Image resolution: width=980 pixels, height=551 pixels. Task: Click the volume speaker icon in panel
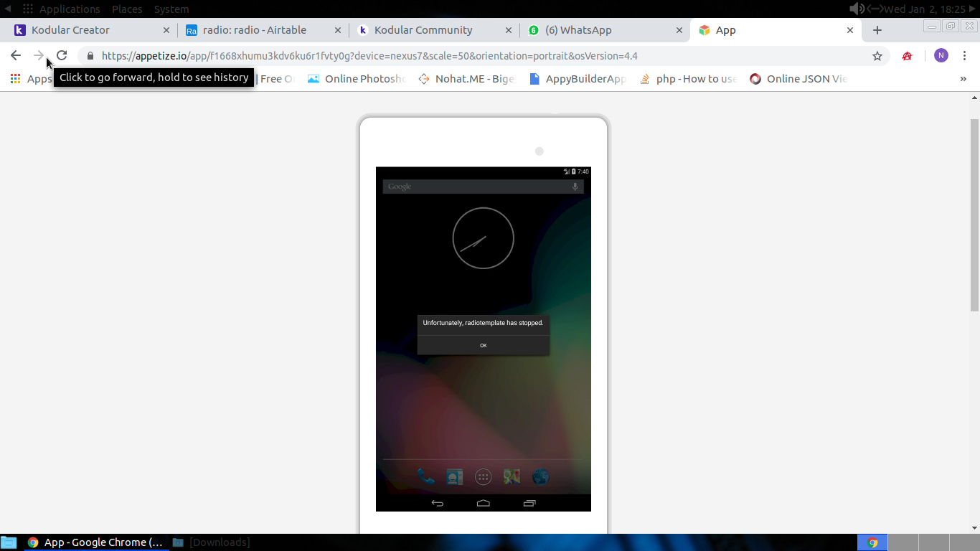point(857,9)
